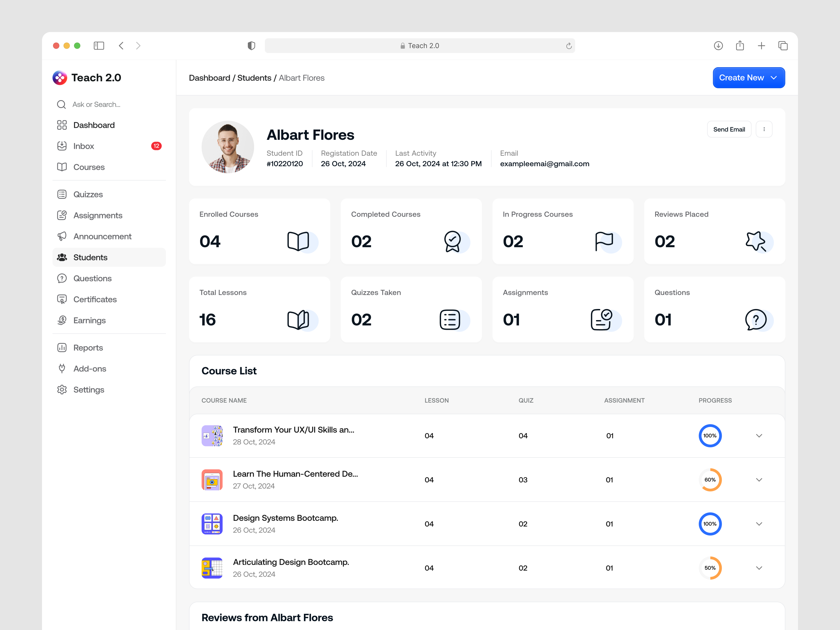Expand the Articulating Design Bootcamp row
840x630 pixels.
pyautogui.click(x=759, y=568)
